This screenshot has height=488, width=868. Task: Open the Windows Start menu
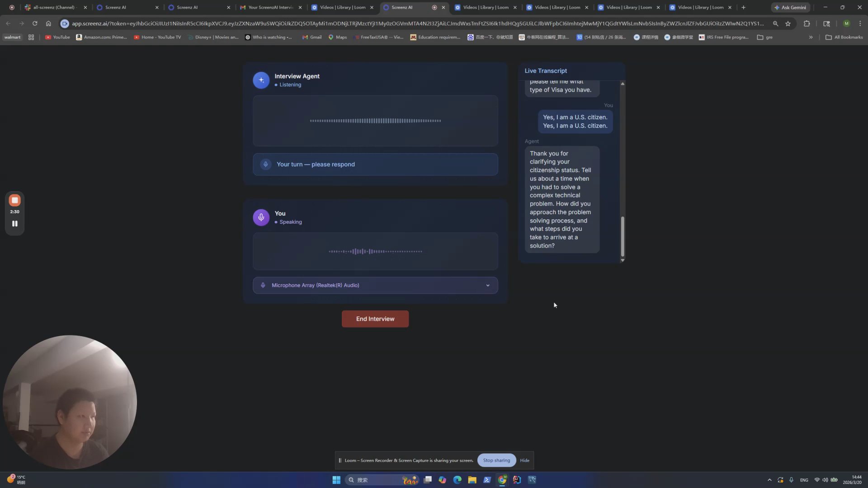click(x=336, y=480)
